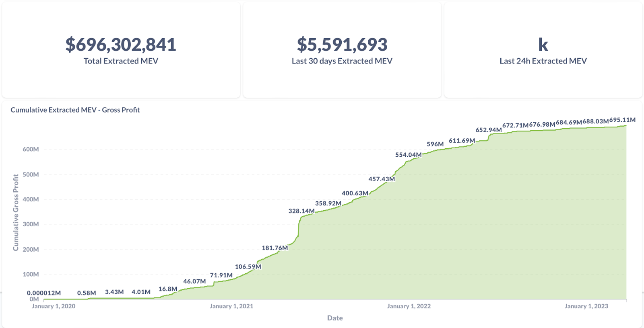Click the 0M y-axis tick

(34, 299)
